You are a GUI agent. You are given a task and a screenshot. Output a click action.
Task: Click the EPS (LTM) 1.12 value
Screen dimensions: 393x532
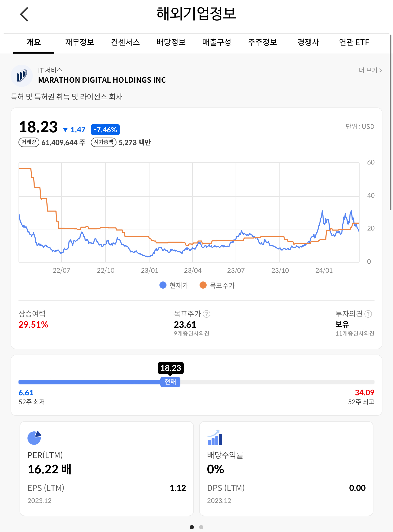pyautogui.click(x=178, y=488)
